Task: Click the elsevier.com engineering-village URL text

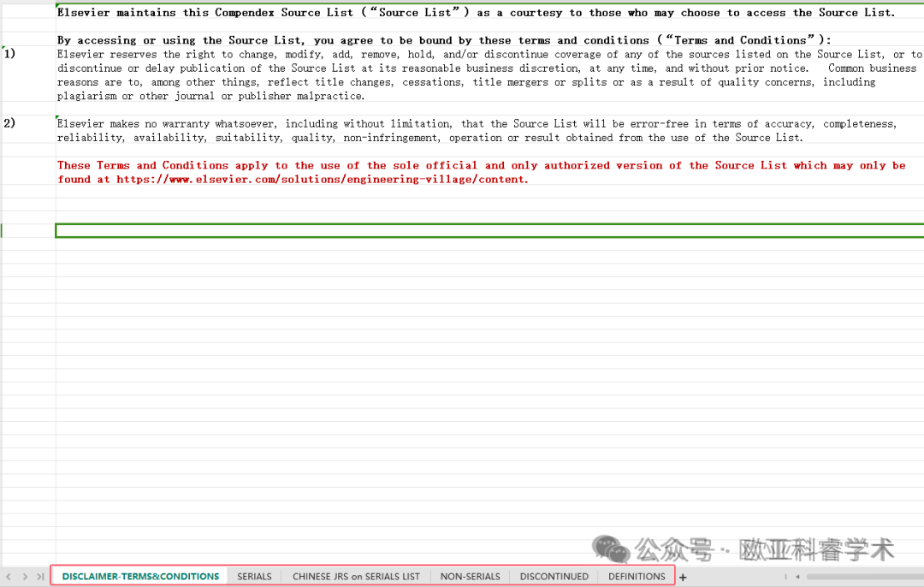Action: pyautogui.click(x=321, y=179)
